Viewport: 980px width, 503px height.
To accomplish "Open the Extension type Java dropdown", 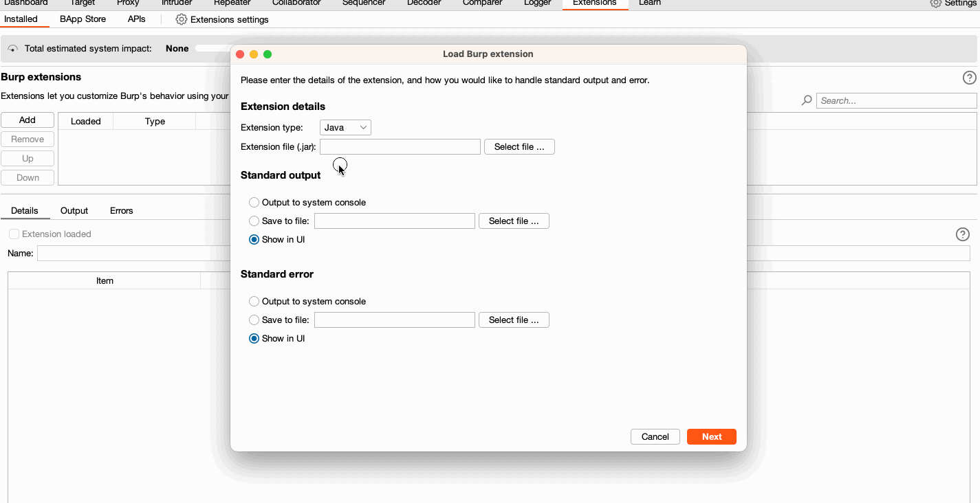I will pyautogui.click(x=345, y=128).
